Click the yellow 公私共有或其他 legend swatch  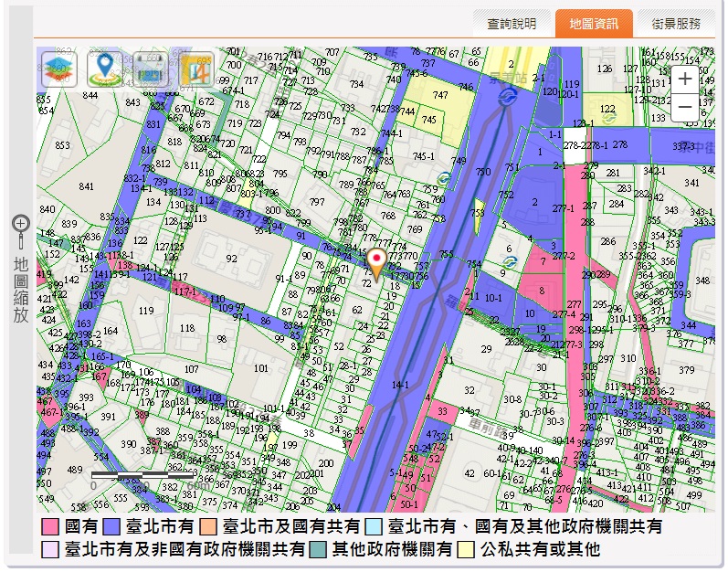tap(466, 549)
